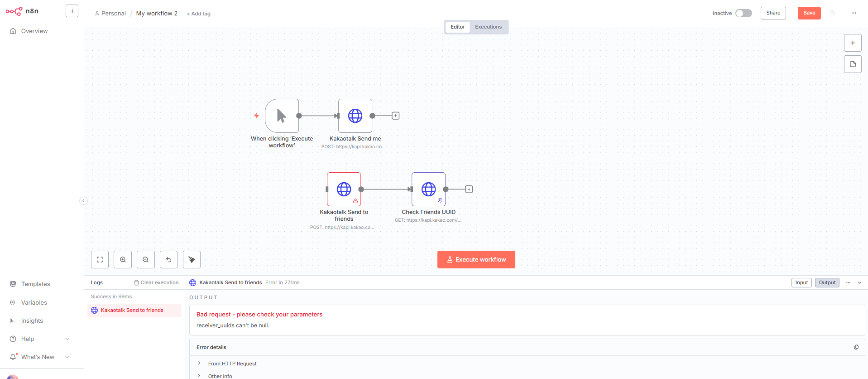Image resolution: width=868 pixels, height=379 pixels.
Task: Select the manual trigger node
Action: tap(282, 116)
